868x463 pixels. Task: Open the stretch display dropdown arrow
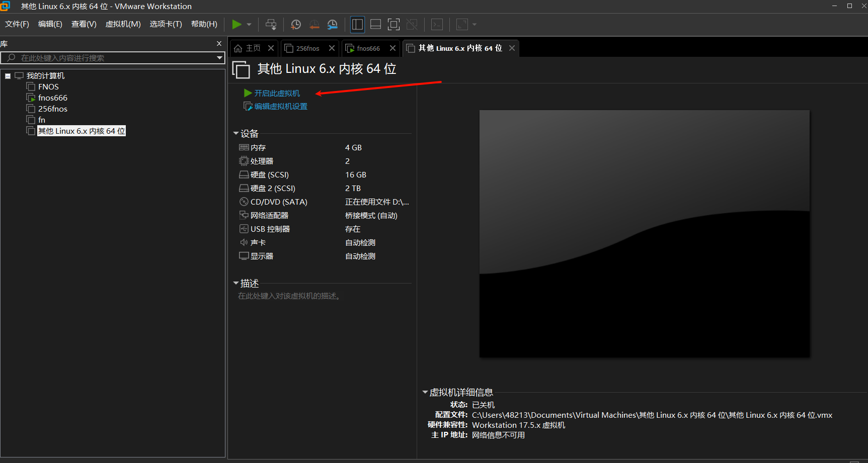tap(475, 25)
